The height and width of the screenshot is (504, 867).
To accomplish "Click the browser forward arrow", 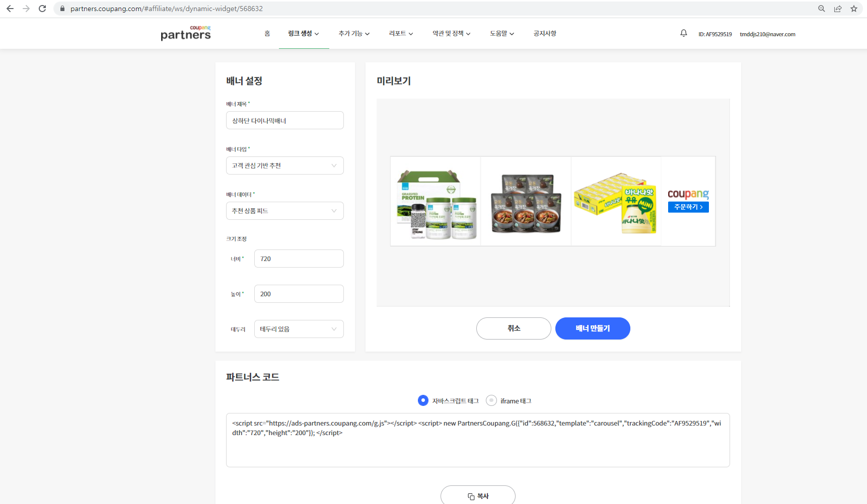I will click(26, 9).
